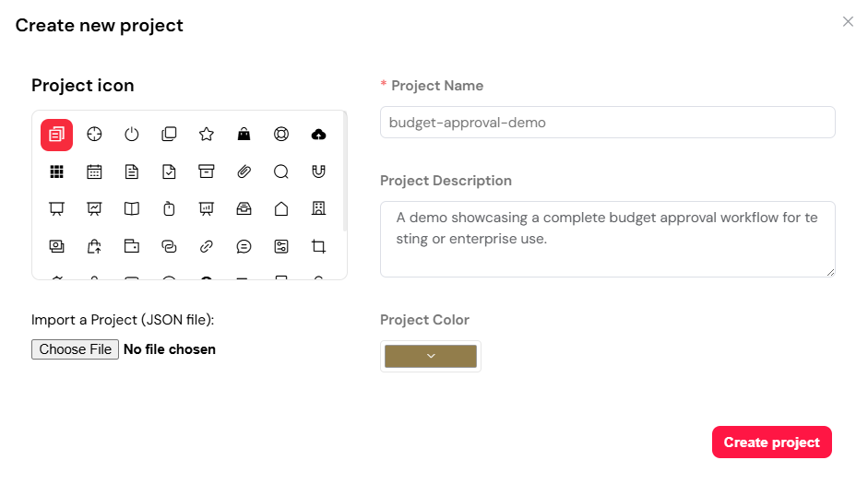The width and height of the screenshot is (868, 484).
Task: Close the Create new project dialog
Action: click(848, 21)
